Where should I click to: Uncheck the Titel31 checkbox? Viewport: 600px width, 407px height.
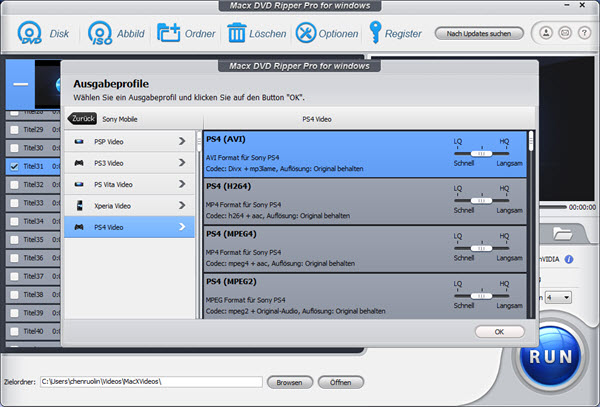14,166
